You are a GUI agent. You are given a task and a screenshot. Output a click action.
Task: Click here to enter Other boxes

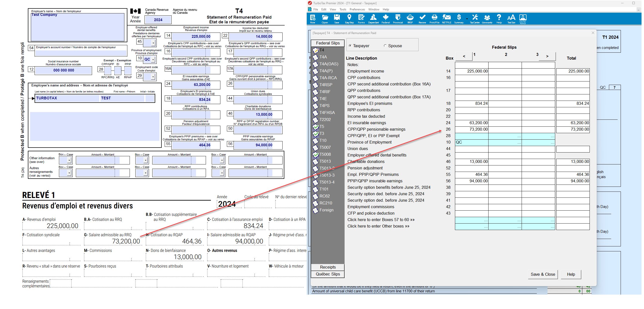[x=378, y=226]
